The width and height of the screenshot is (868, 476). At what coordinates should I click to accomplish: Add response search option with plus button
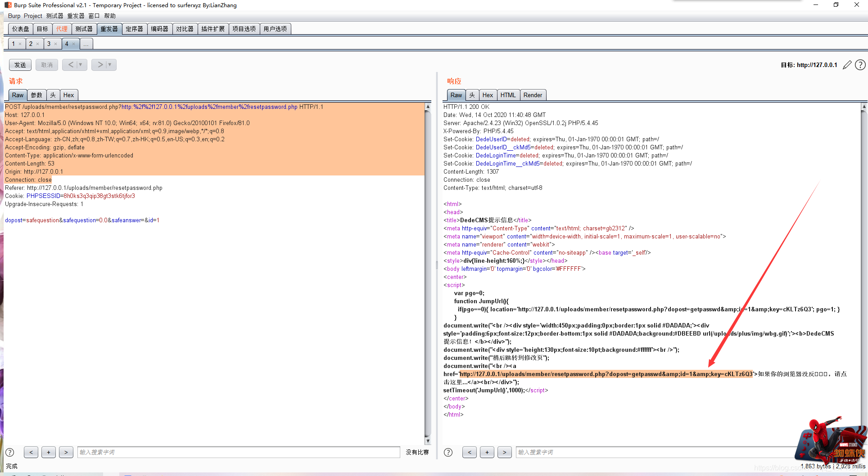[x=487, y=452]
